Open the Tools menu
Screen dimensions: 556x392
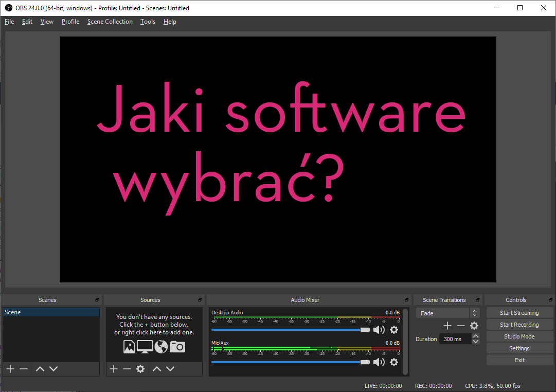[x=148, y=22]
